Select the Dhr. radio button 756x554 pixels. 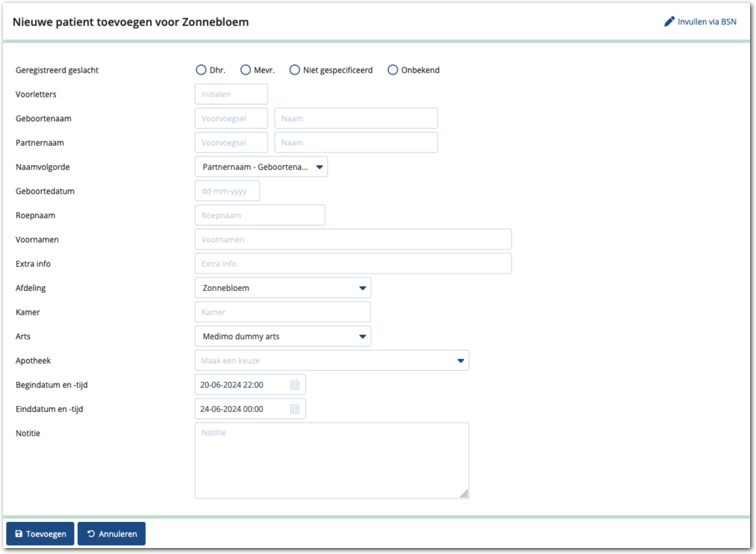pos(201,70)
